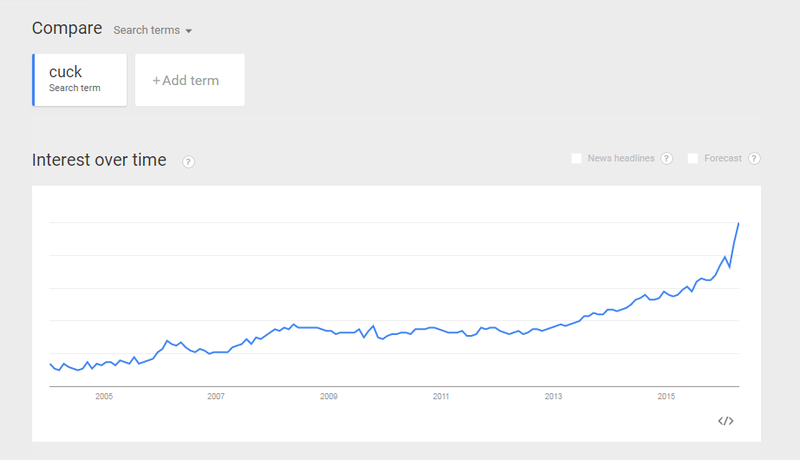Click help icon next to News headlines
This screenshot has width=800, height=460.
[666, 159]
